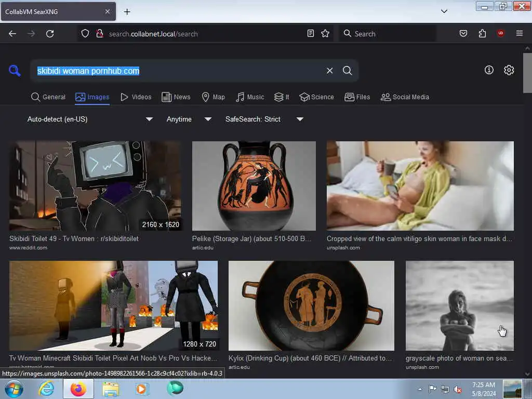
Task: Close the CollabVM SearXNG tab
Action: (107, 11)
